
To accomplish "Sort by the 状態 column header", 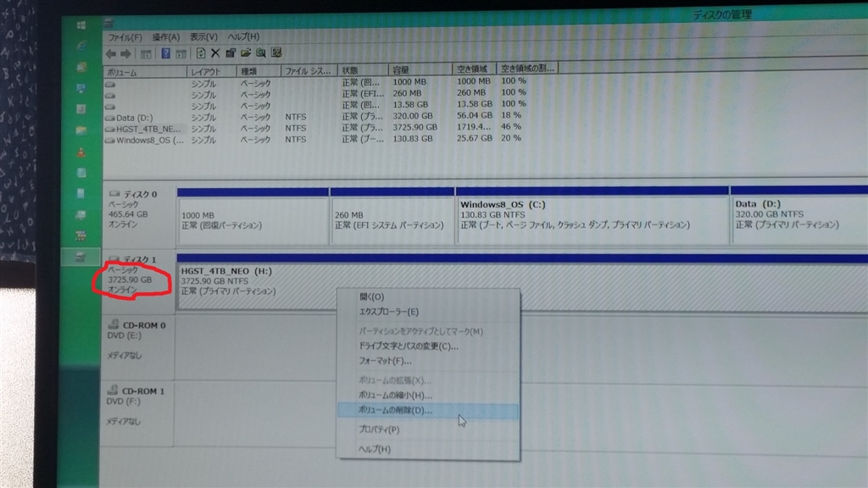I will (x=363, y=69).
